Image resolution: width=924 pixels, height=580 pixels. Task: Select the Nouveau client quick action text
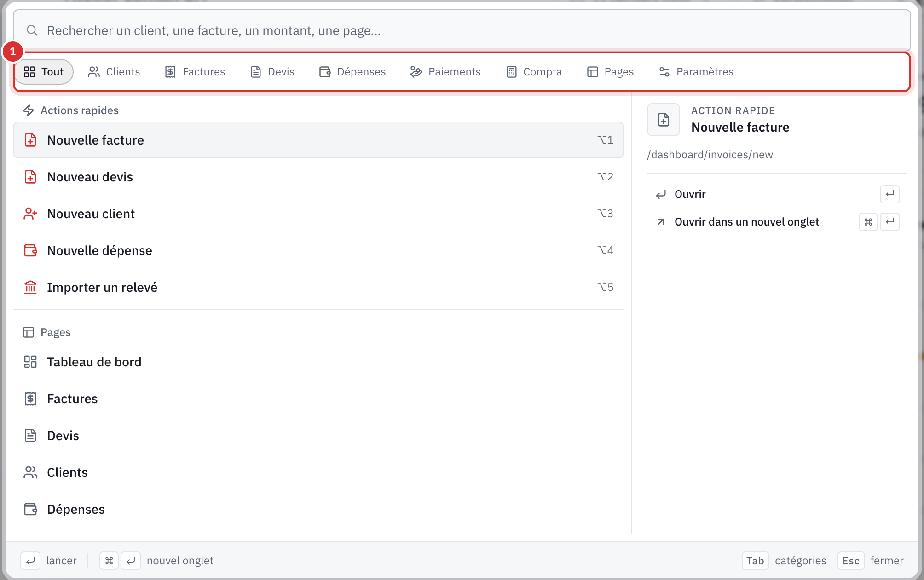91,214
